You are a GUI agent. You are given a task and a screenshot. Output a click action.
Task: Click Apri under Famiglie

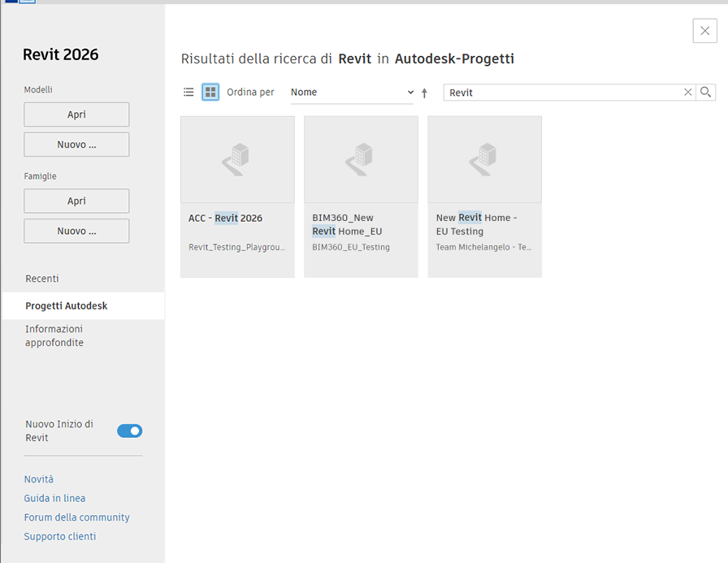[76, 201]
